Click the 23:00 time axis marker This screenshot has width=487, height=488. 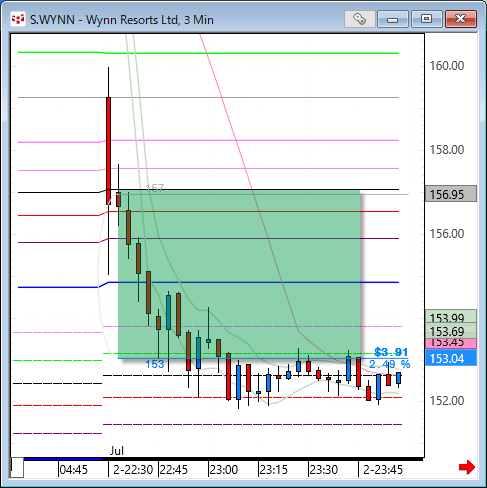pos(224,470)
